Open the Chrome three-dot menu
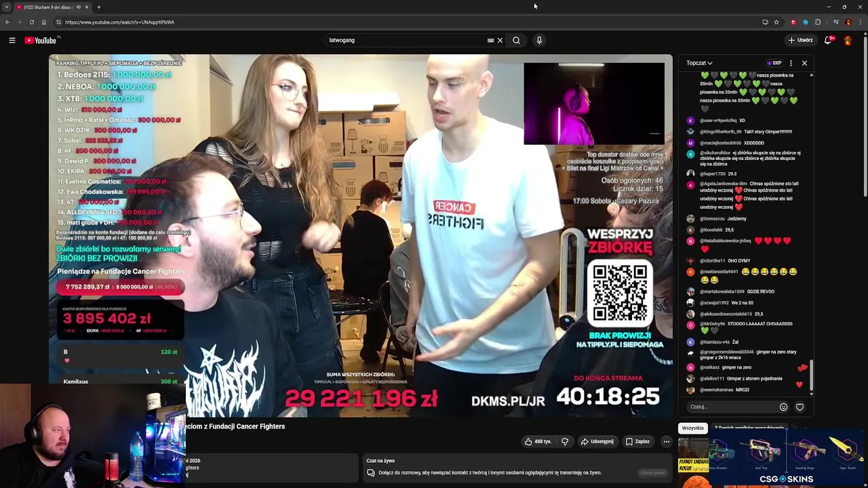868x488 pixels. coord(860,22)
